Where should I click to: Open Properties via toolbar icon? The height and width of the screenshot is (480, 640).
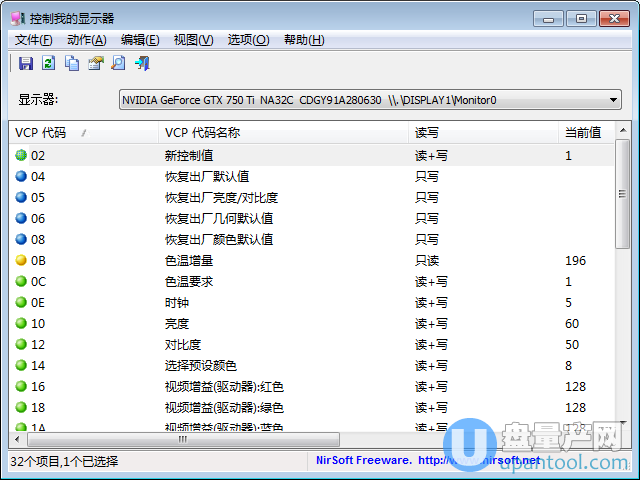tap(95, 64)
